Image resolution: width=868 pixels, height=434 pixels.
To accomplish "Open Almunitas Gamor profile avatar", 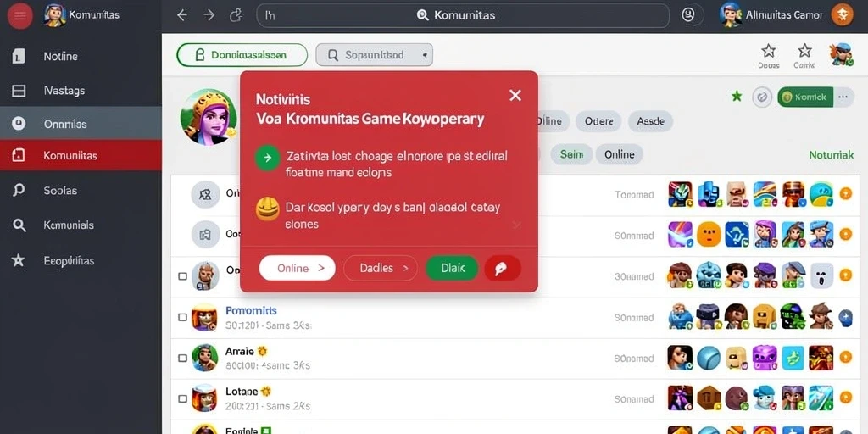I will (x=730, y=15).
